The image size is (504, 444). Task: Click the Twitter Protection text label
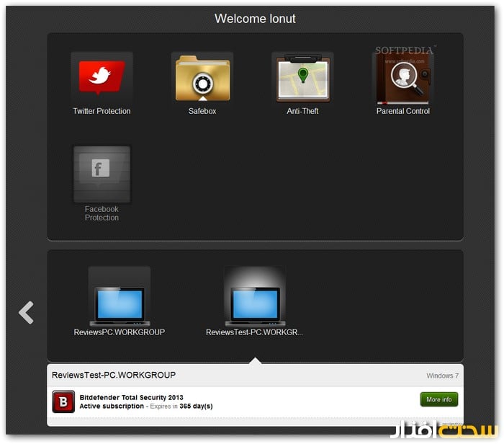click(102, 112)
